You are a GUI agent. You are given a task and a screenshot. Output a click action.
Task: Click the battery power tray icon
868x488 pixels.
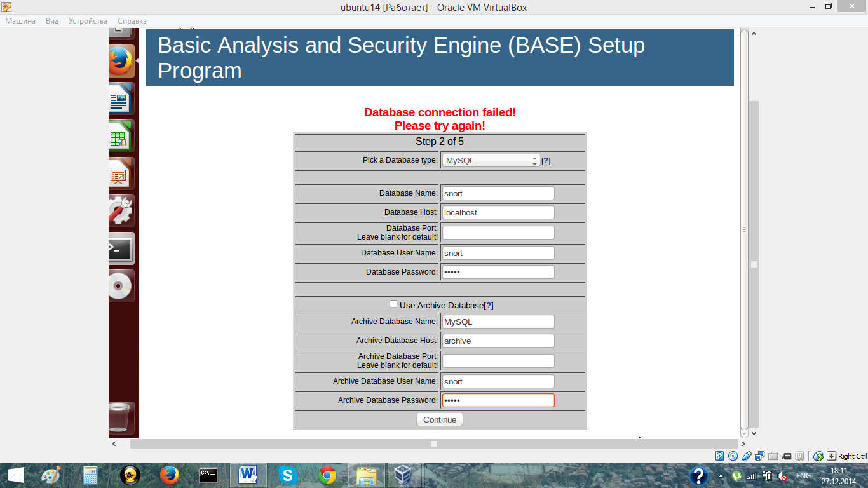[x=767, y=476]
